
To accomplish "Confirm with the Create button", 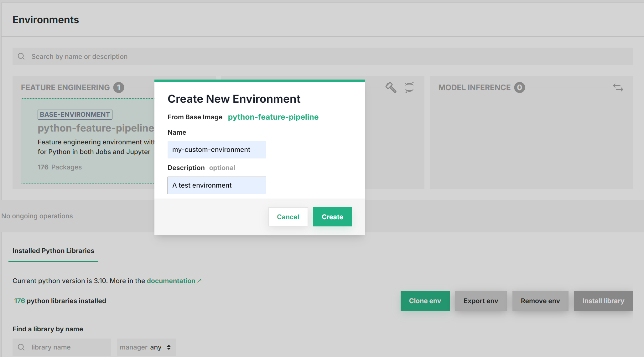I will point(332,217).
